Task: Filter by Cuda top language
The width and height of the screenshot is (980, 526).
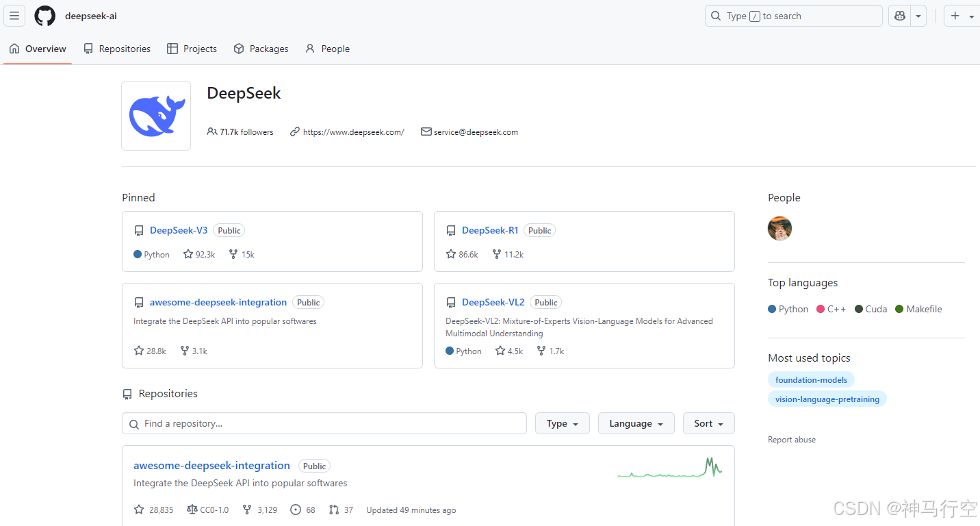Action: (x=871, y=309)
